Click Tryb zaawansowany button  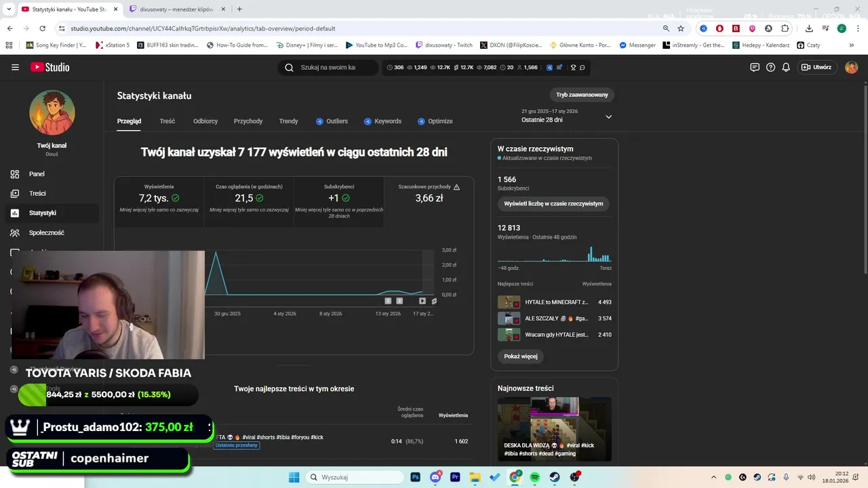click(582, 95)
